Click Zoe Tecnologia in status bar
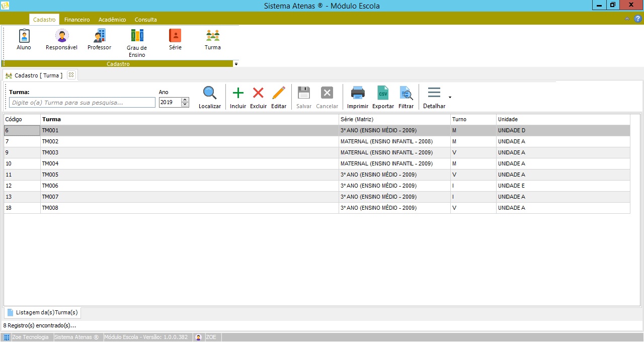 [x=30, y=337]
